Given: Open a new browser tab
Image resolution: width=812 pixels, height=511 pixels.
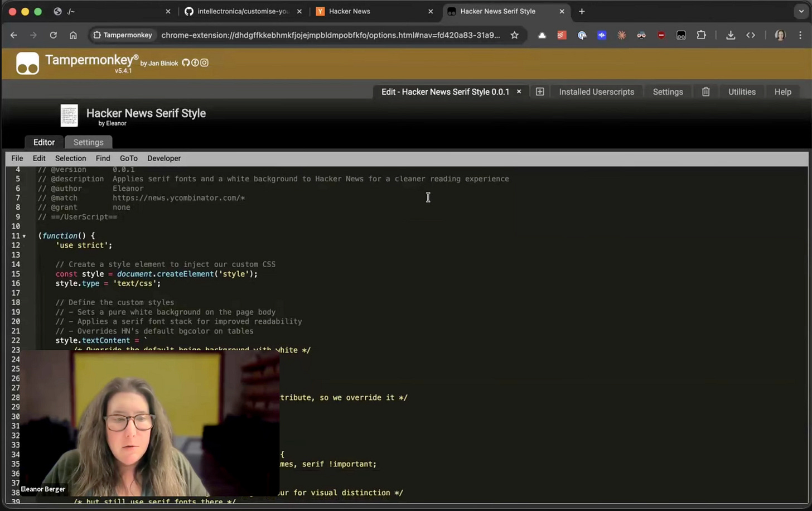Looking at the screenshot, I should coord(582,11).
